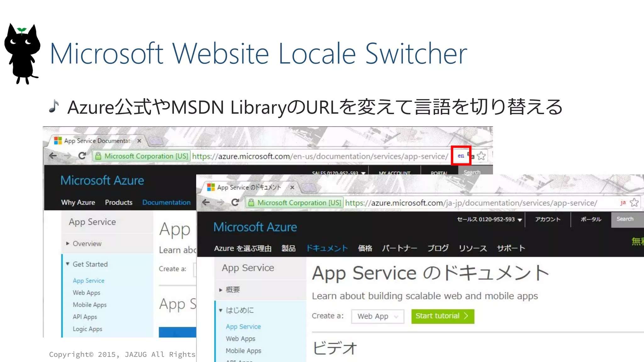The width and height of the screenshot is (644, 362).
Task: Reload the page in English browser
Action: pos(82,156)
